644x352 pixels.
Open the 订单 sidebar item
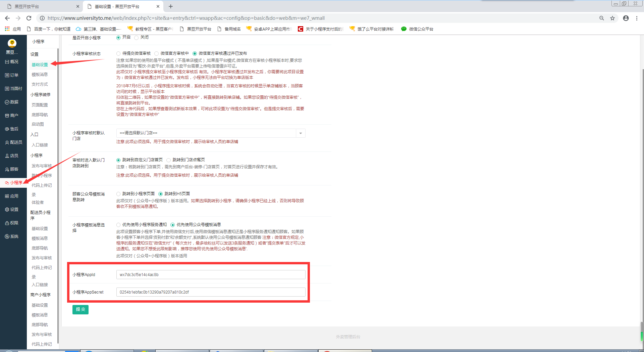coord(12,75)
